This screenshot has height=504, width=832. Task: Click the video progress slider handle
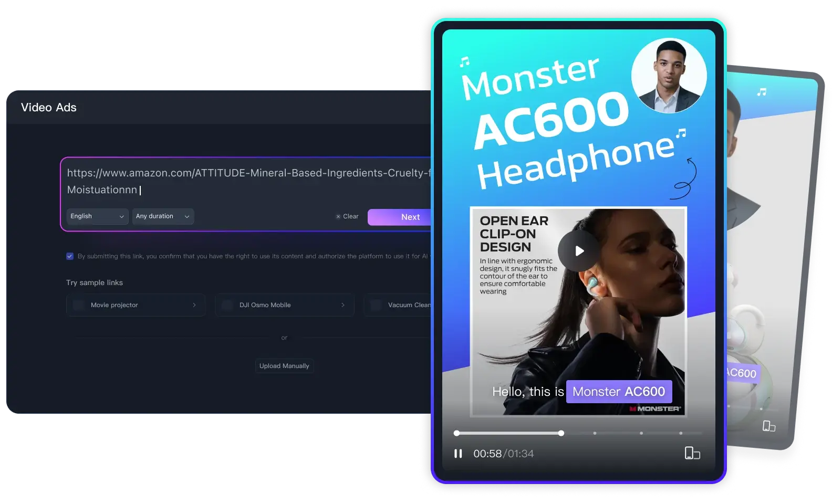[x=561, y=433]
